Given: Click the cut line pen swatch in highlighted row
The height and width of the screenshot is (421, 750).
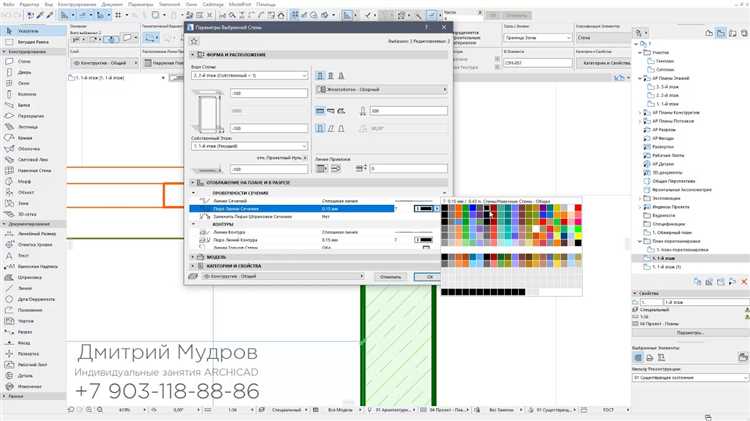Looking at the screenshot, I should click(423, 209).
